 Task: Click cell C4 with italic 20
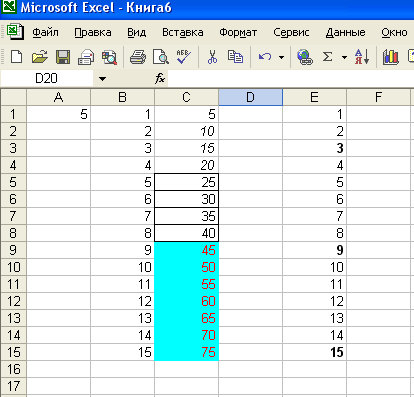point(186,165)
